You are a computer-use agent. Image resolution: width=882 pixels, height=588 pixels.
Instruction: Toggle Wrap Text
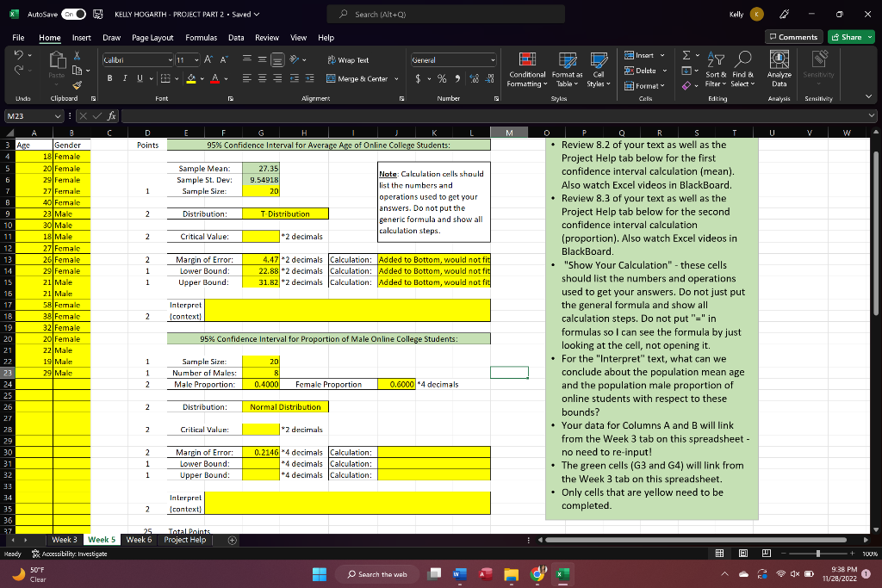(x=348, y=60)
